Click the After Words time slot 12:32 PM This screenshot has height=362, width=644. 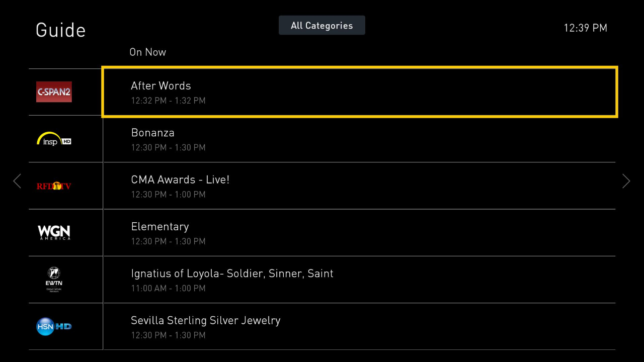click(x=168, y=101)
